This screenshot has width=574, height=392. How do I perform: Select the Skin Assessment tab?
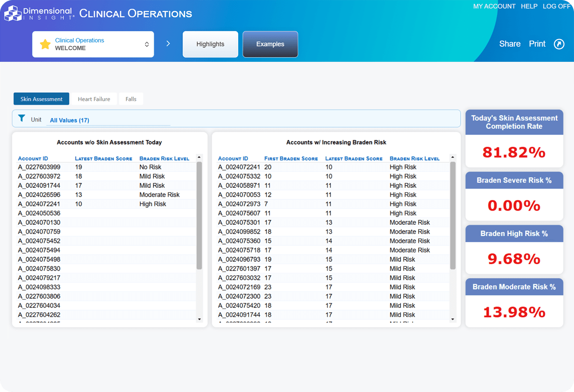[x=41, y=99]
